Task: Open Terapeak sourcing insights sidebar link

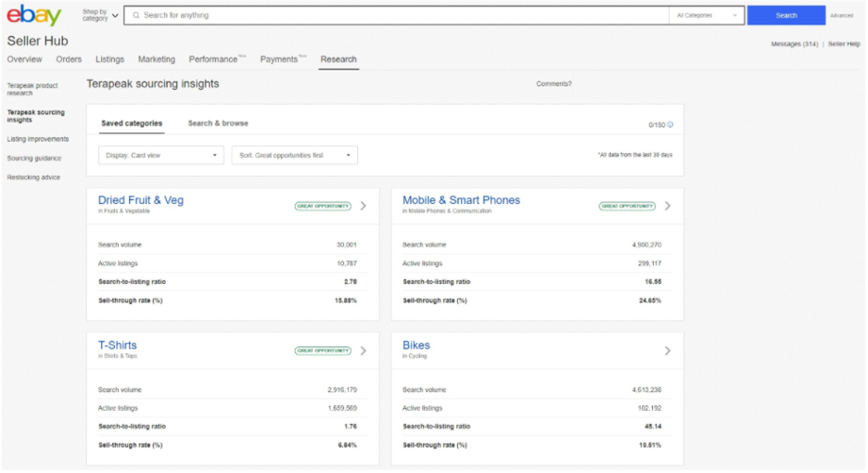Action: click(35, 116)
